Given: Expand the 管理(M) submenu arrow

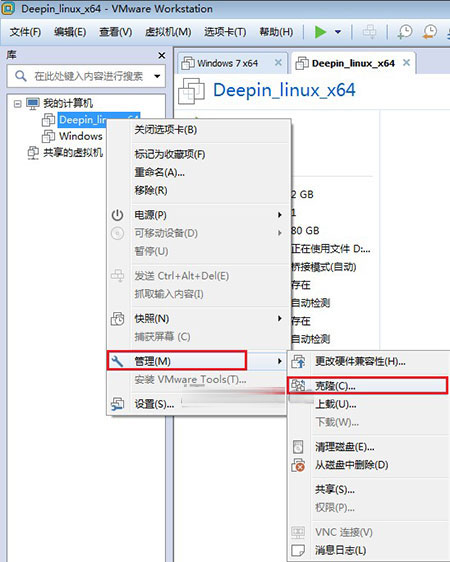Looking at the screenshot, I should click(x=280, y=361).
